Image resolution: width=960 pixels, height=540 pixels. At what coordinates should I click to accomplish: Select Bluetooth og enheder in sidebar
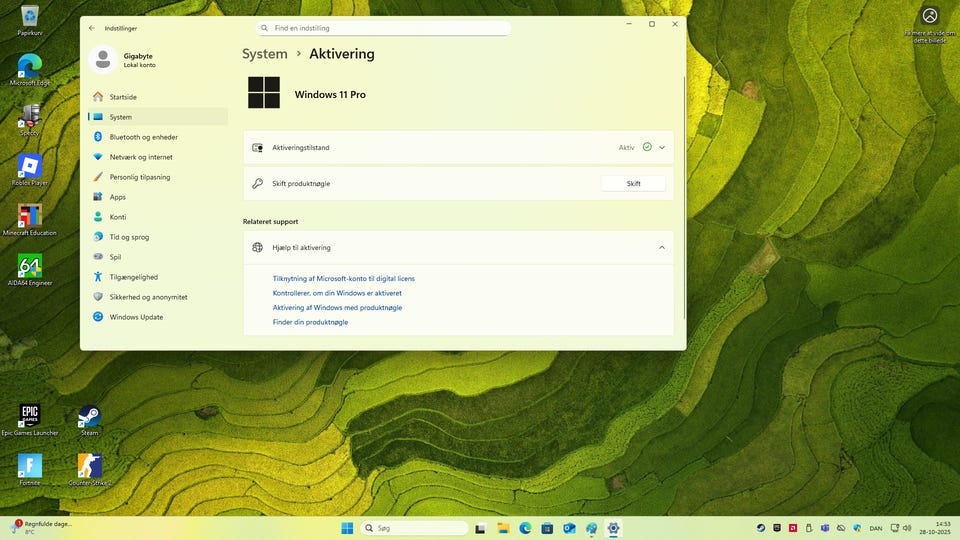coord(143,137)
